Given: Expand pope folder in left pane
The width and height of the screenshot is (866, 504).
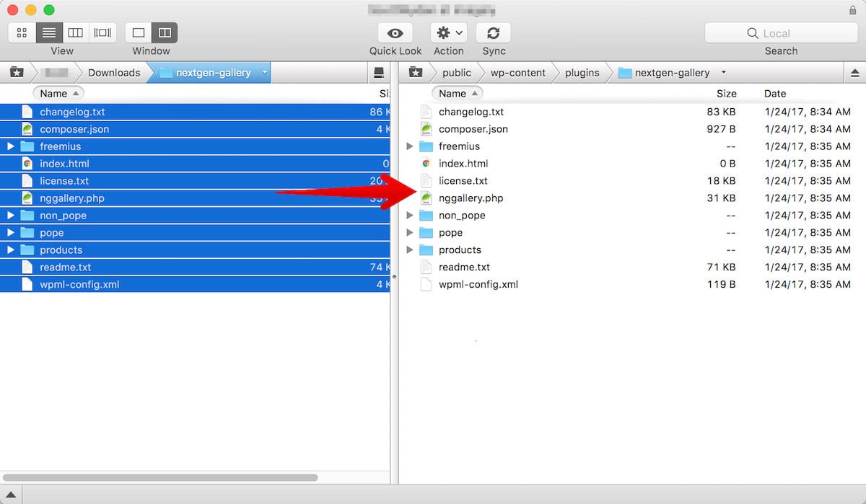Looking at the screenshot, I should (x=11, y=233).
